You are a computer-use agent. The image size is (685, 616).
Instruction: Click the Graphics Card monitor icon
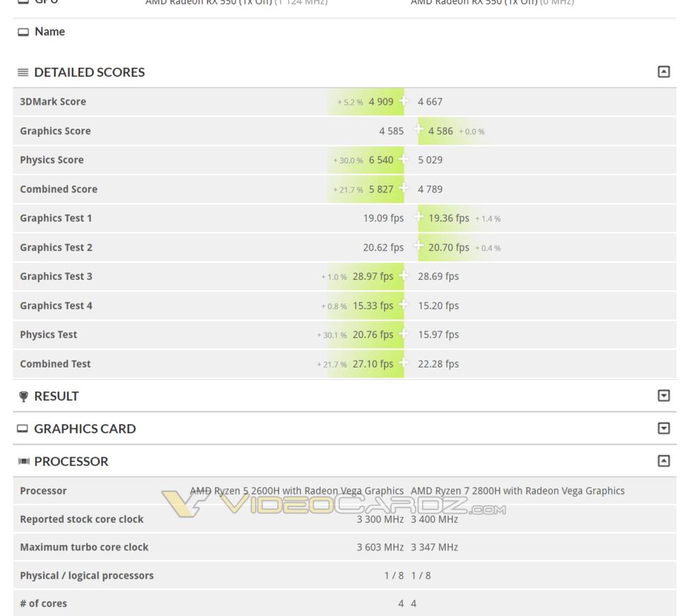tap(23, 428)
